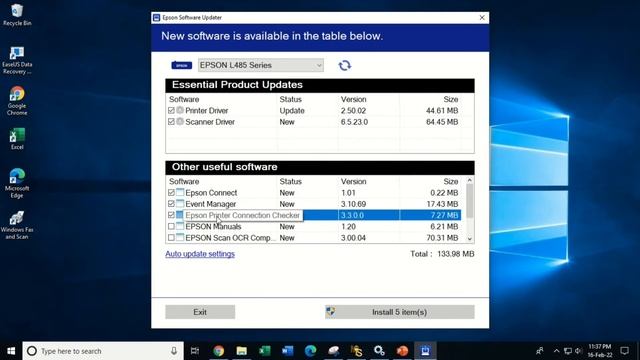Uncheck the Printer Driver checkbox
The image size is (640, 360).
coord(171,111)
